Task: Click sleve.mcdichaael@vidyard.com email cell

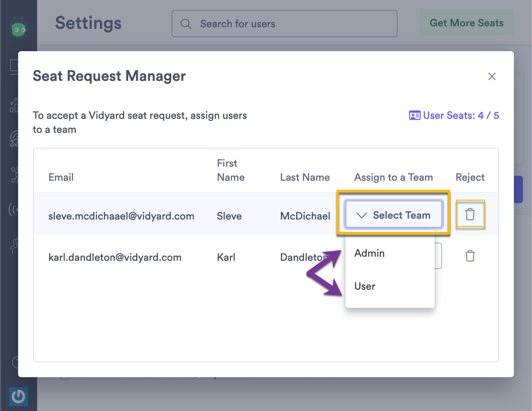Action: click(x=121, y=216)
